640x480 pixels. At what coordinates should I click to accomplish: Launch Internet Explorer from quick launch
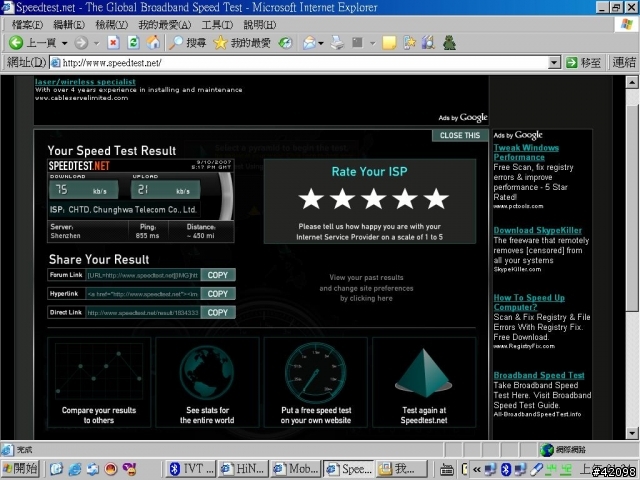(x=75, y=469)
